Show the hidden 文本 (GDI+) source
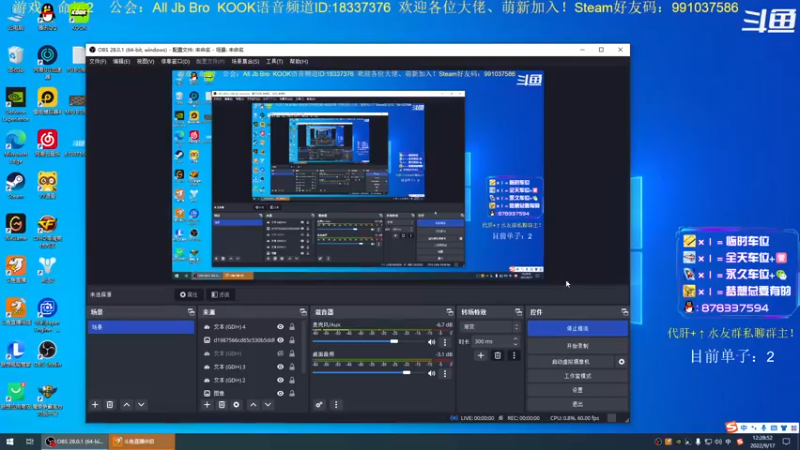The width and height of the screenshot is (800, 450). point(280,354)
